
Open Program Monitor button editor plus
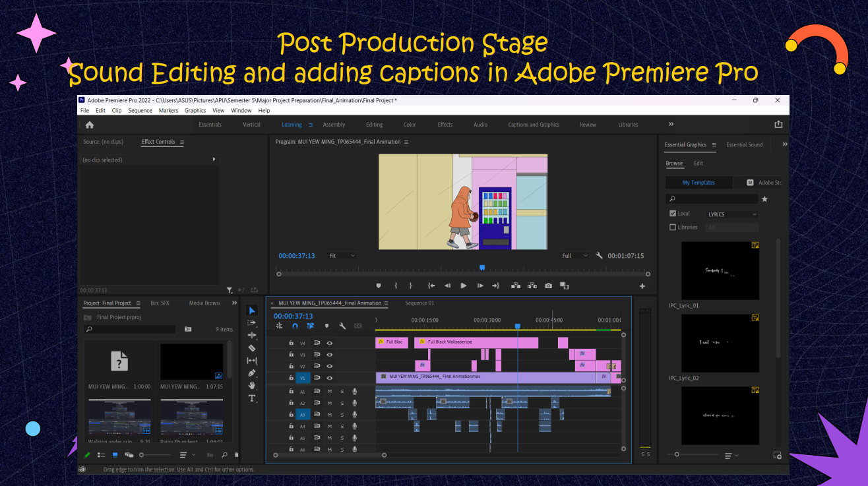click(x=642, y=286)
